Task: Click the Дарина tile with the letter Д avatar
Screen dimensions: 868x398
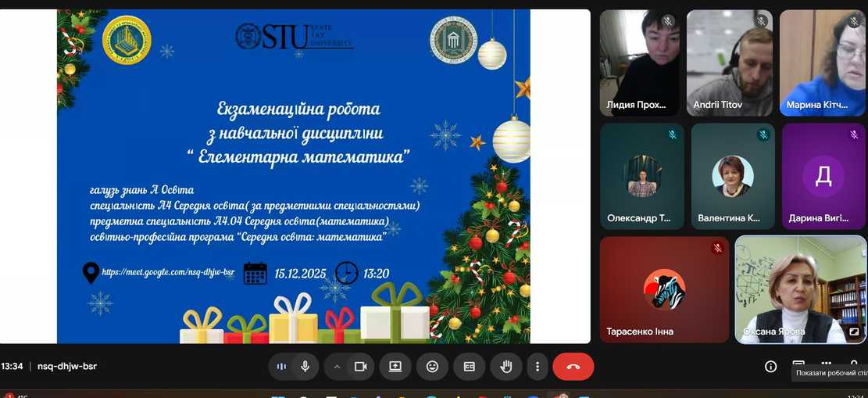Action: tap(823, 175)
